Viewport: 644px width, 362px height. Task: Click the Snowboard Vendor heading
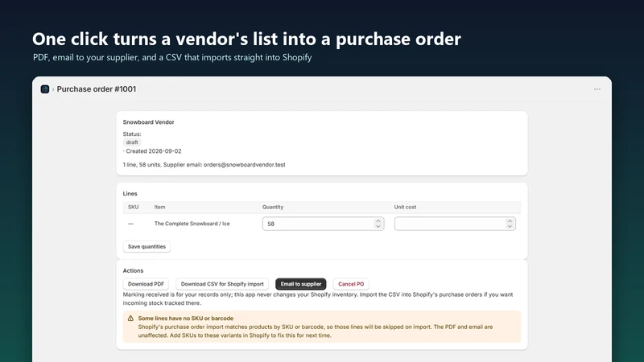click(x=148, y=122)
